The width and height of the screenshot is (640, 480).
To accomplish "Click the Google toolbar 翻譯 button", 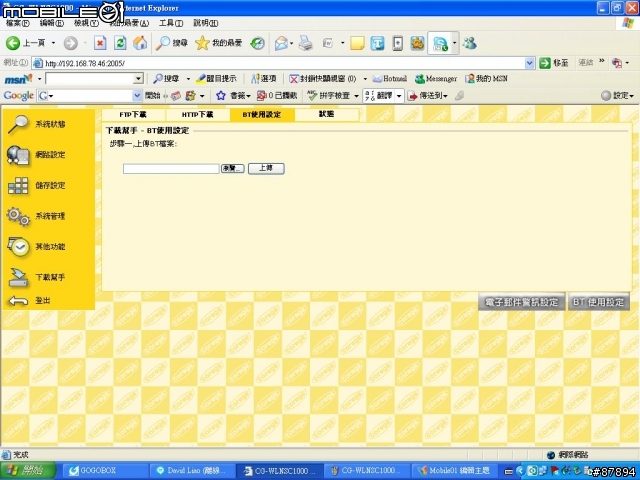I will [378, 96].
